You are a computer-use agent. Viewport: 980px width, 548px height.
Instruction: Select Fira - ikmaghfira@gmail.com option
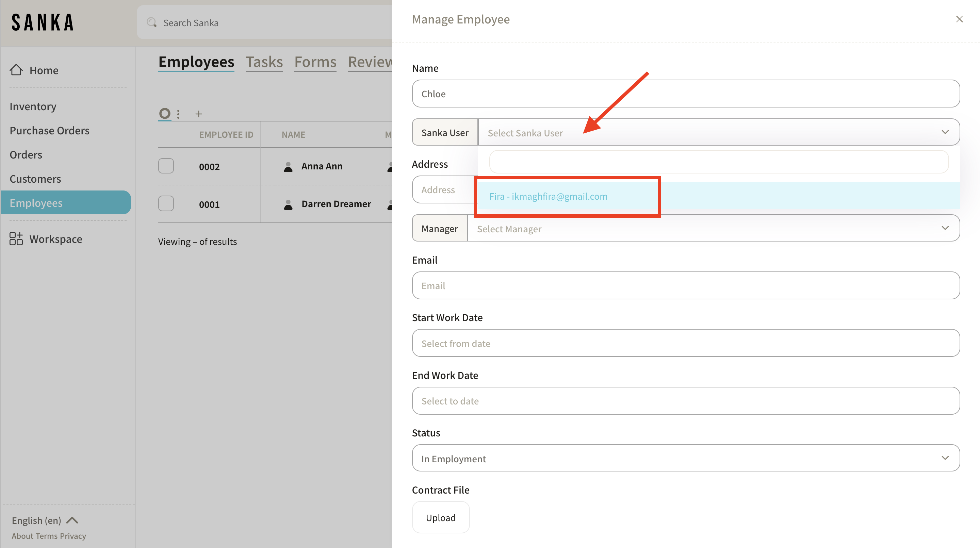coord(548,196)
